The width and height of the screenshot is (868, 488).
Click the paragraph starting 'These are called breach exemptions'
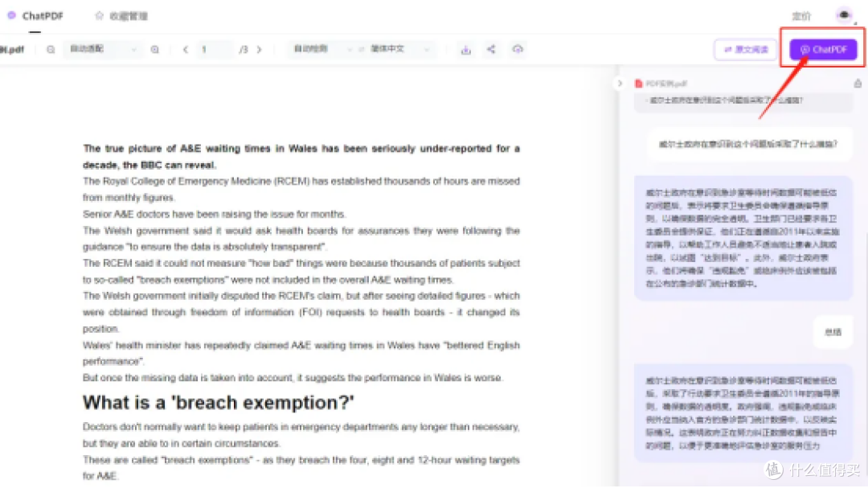pos(301,468)
